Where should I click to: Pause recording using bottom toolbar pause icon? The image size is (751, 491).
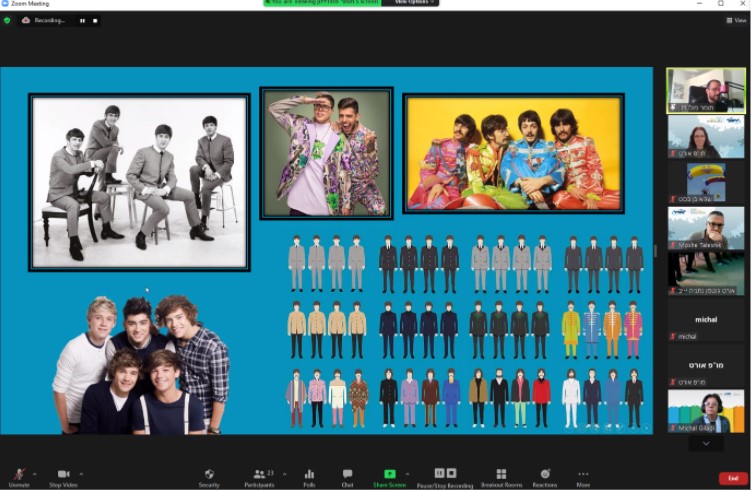point(439,473)
